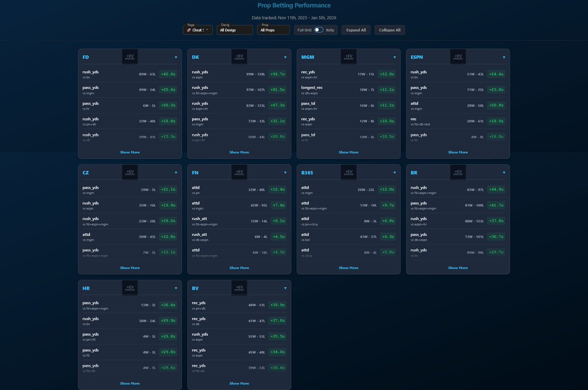
Task: Click the +42.6u value in FD card
Action: click(168, 74)
